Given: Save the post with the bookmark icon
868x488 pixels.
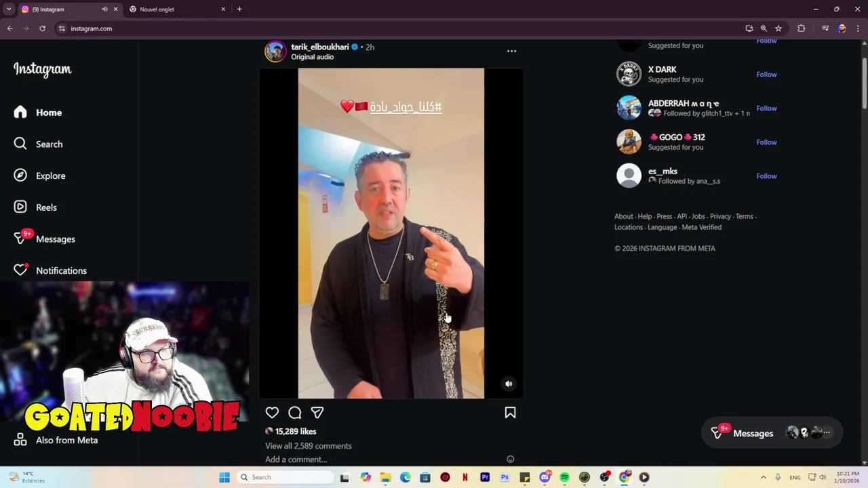Looking at the screenshot, I should pos(510,413).
